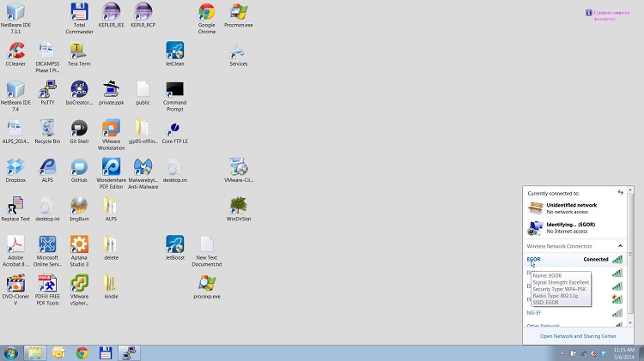644x361 pixels.
Task: Refresh the wireless network list
Action: 620,192
